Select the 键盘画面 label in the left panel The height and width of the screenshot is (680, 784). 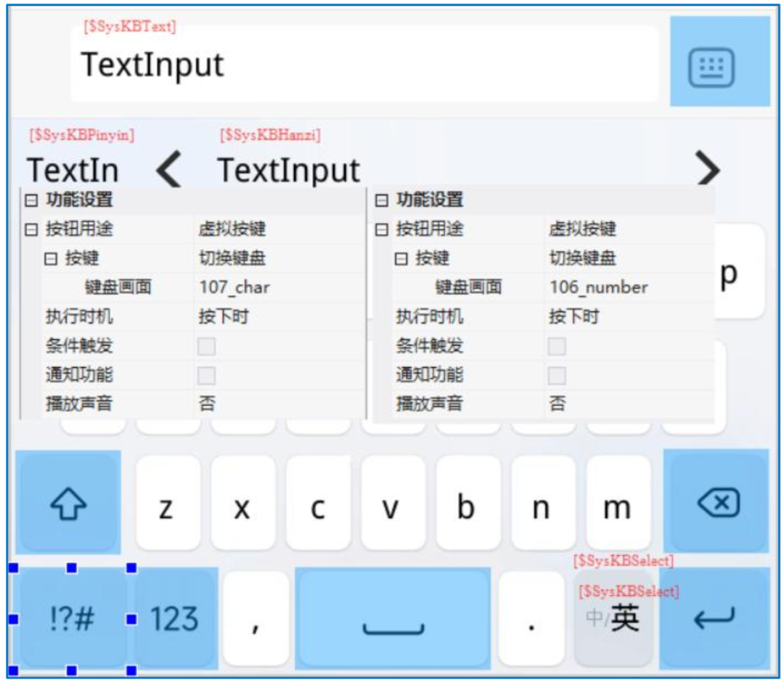click(x=118, y=287)
